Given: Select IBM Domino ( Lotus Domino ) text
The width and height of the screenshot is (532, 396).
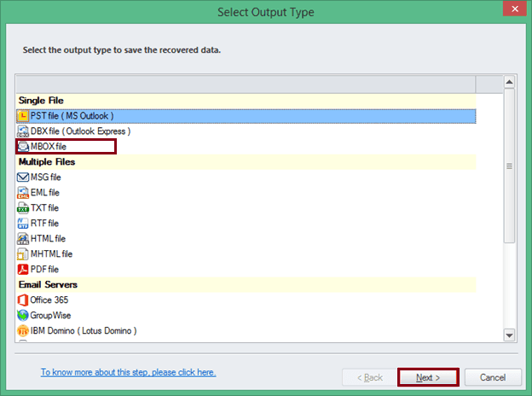Looking at the screenshot, I should pyautogui.click(x=84, y=331).
